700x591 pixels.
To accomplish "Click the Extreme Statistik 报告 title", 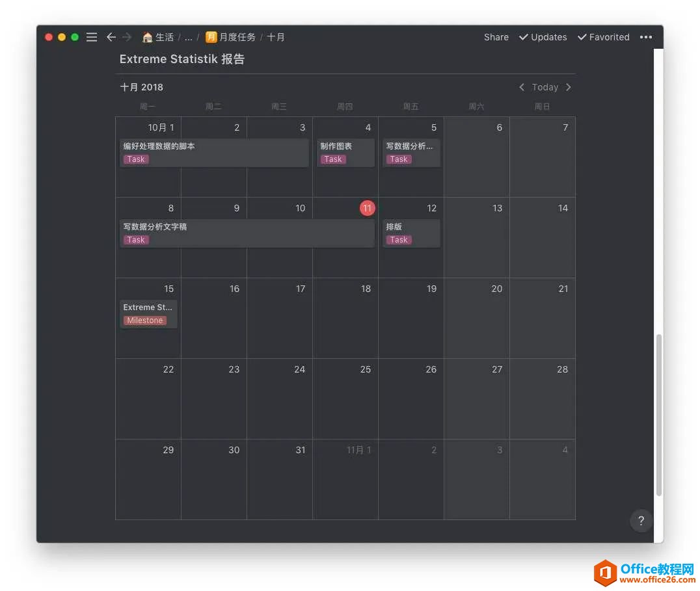I will pos(182,59).
